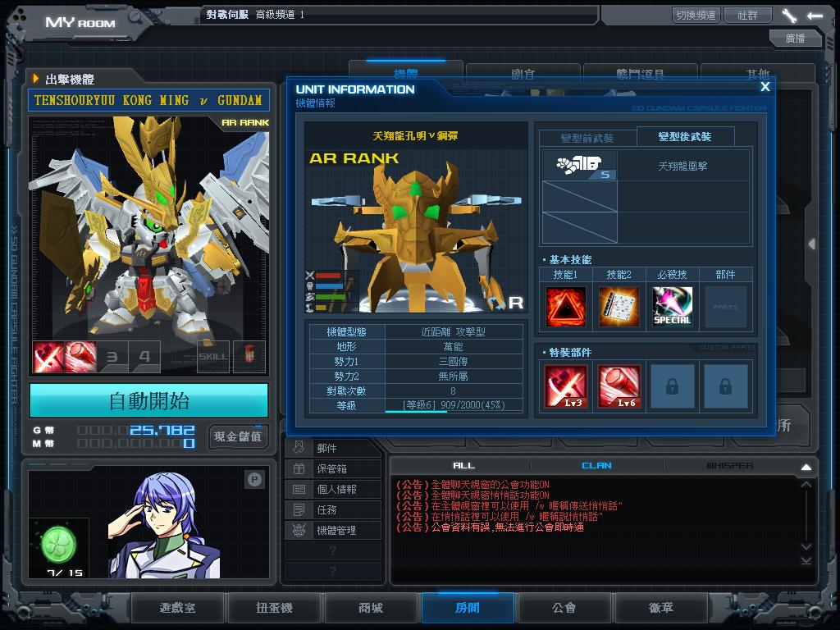Screen dimensions: 840x630
Task: Rotate unit preview with R icon
Action: tap(515, 304)
